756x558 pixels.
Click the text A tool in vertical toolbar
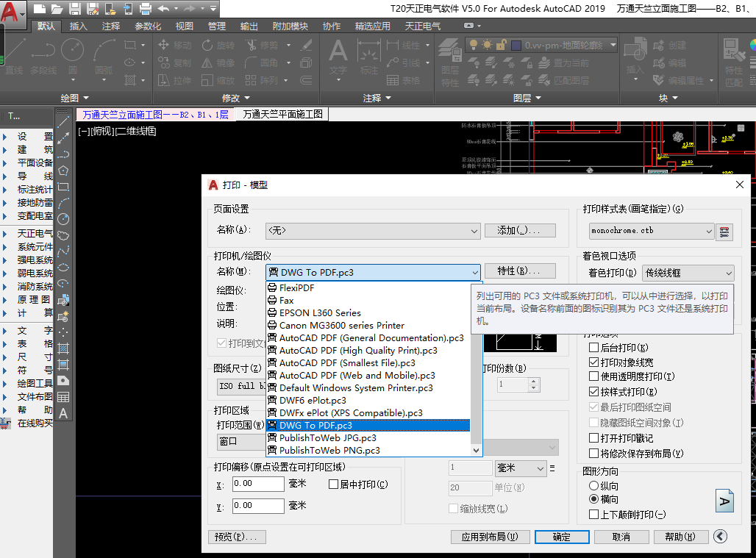coord(63,413)
